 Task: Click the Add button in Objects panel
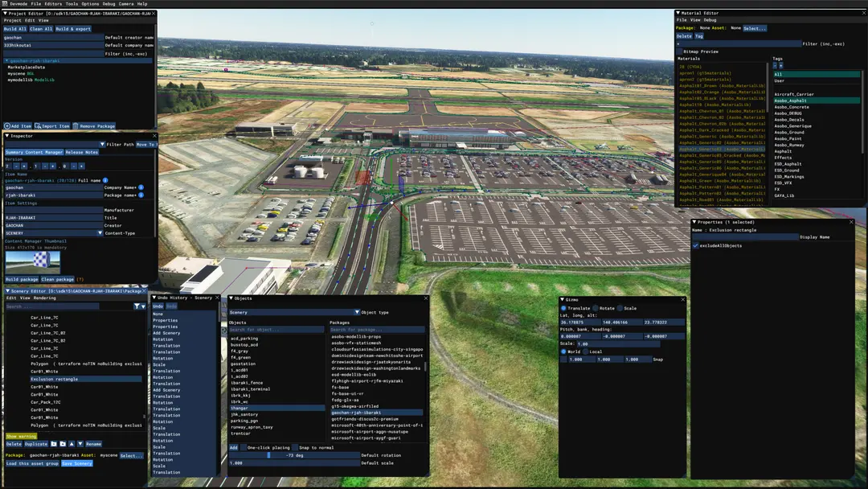pos(234,447)
